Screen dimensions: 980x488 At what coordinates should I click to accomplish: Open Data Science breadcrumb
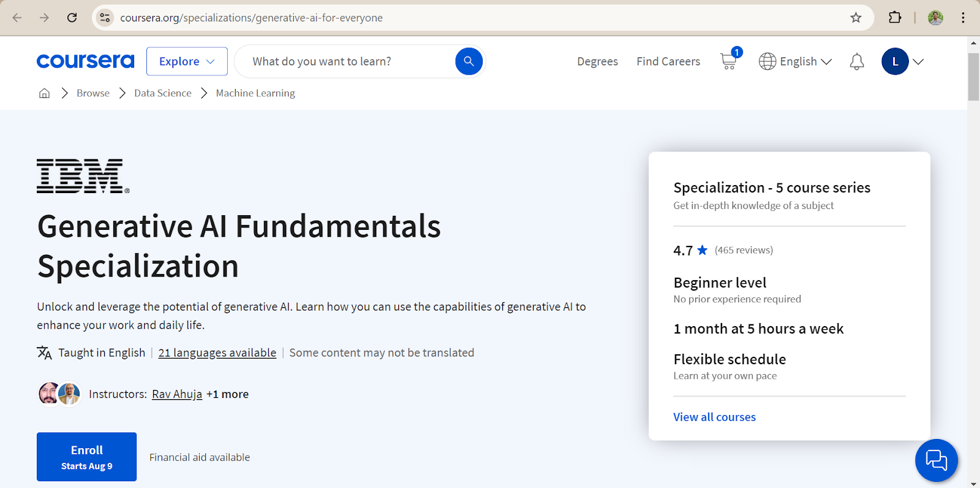pyautogui.click(x=163, y=93)
